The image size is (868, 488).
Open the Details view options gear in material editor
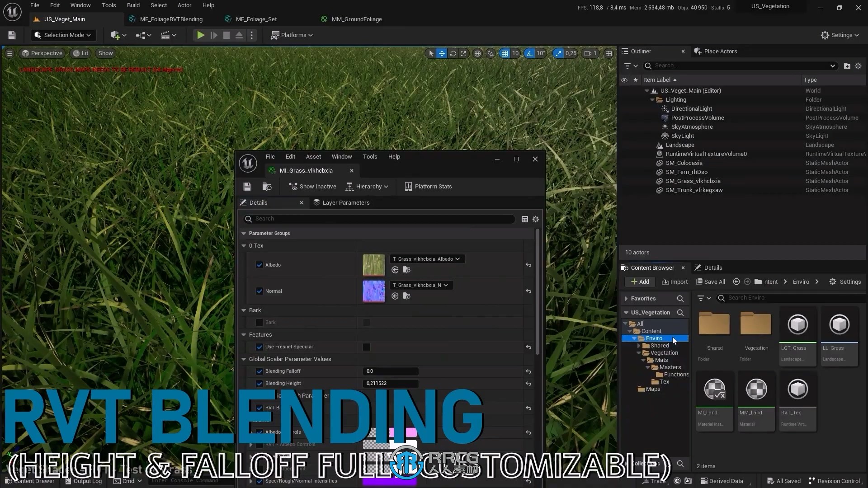tap(536, 219)
